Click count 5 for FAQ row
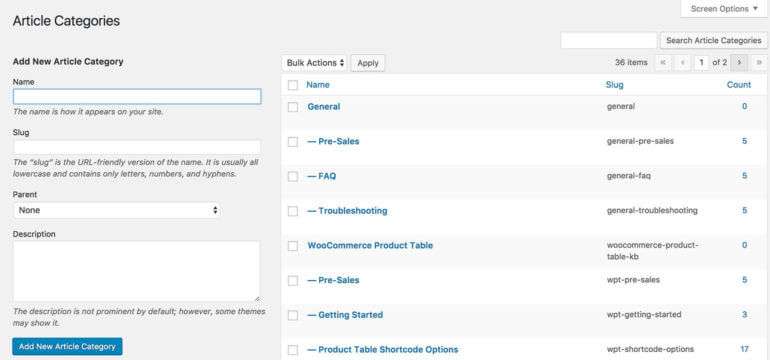 point(745,176)
